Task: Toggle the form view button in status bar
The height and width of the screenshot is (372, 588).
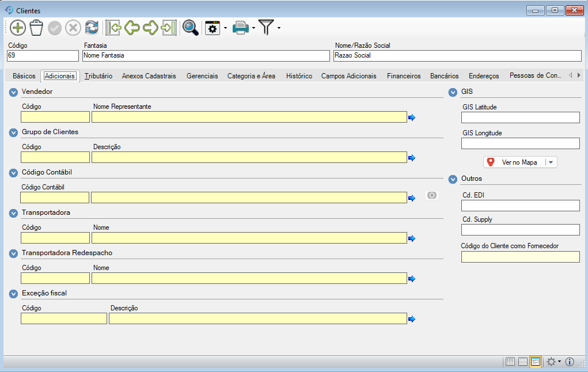Action: [x=536, y=362]
